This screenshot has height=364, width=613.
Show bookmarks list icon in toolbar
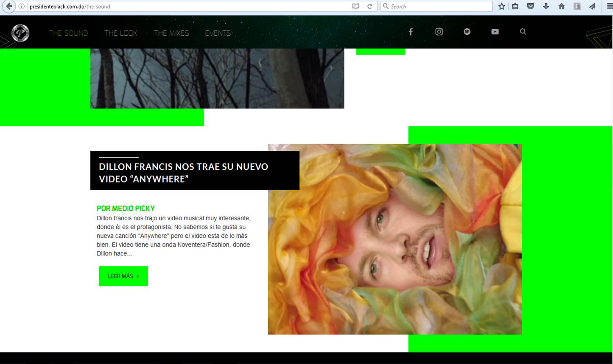(x=515, y=6)
